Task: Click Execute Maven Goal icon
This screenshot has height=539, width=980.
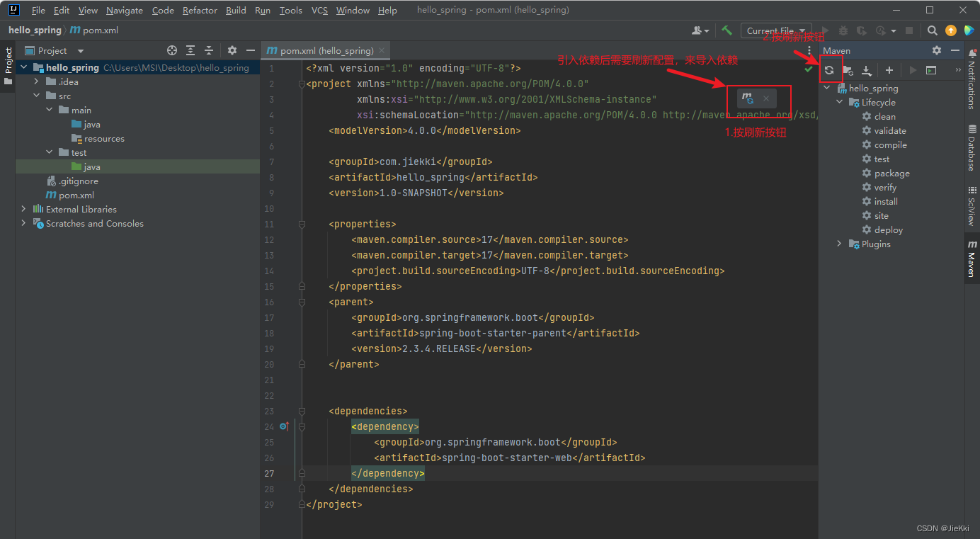Action: coord(931,70)
